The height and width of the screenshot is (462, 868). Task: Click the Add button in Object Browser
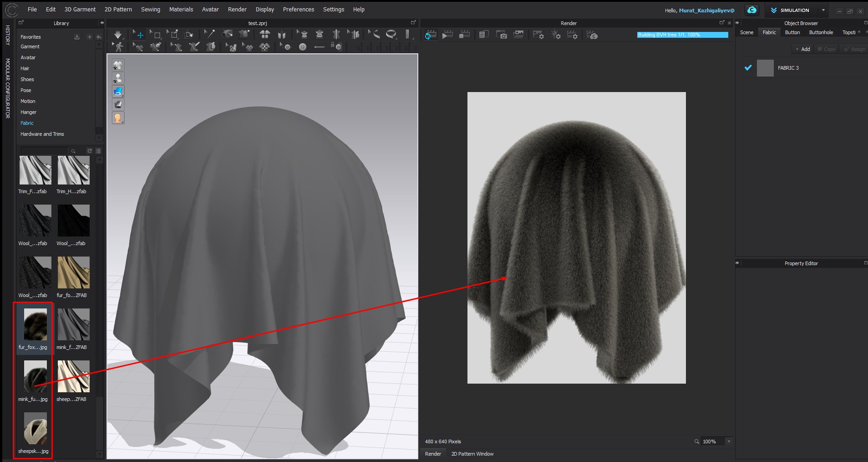pyautogui.click(x=802, y=49)
